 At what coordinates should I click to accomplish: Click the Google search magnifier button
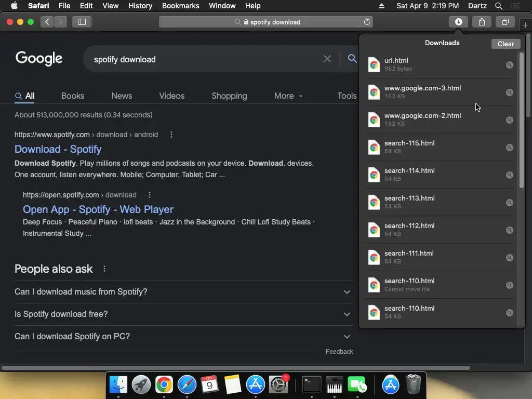point(352,58)
